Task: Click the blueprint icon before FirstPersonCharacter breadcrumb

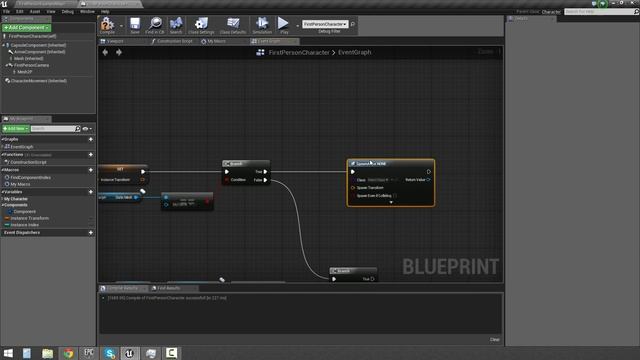Action: pyautogui.click(x=260, y=52)
